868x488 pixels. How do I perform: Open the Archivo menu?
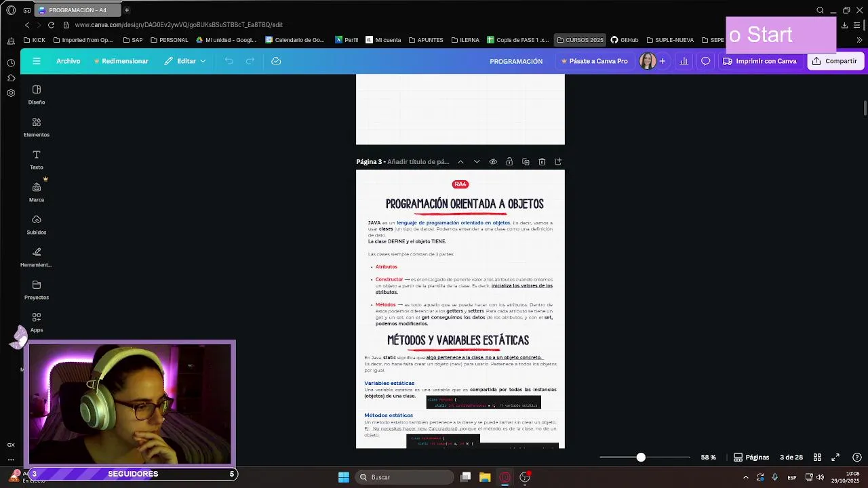[x=68, y=61]
